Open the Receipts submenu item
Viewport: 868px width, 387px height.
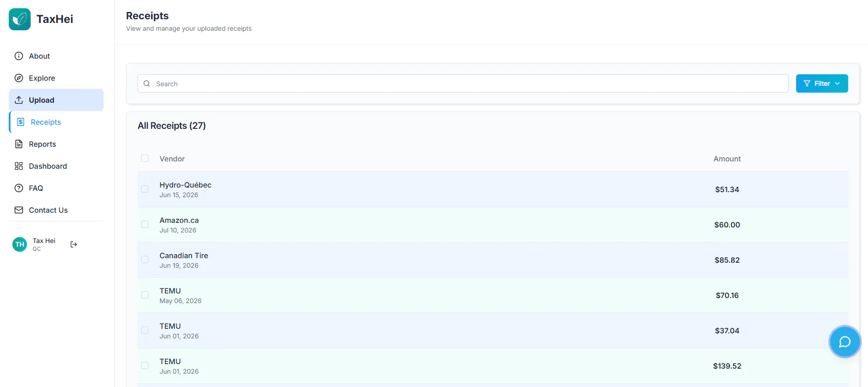point(56,122)
